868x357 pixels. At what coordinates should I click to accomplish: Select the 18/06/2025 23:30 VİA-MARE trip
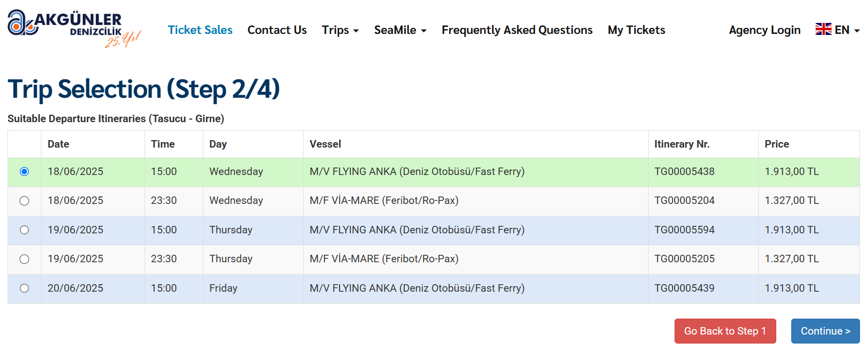[x=24, y=201]
